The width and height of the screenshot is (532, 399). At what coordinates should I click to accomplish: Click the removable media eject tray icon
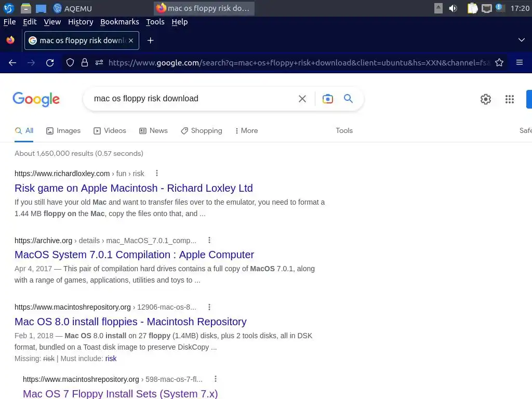[x=438, y=8]
